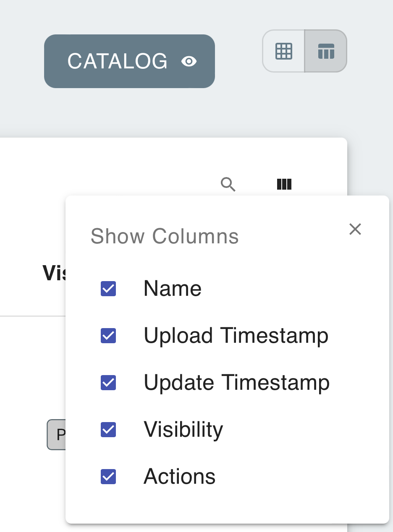Open the table search magnifier
This screenshot has height=532, width=393.
coord(228,184)
